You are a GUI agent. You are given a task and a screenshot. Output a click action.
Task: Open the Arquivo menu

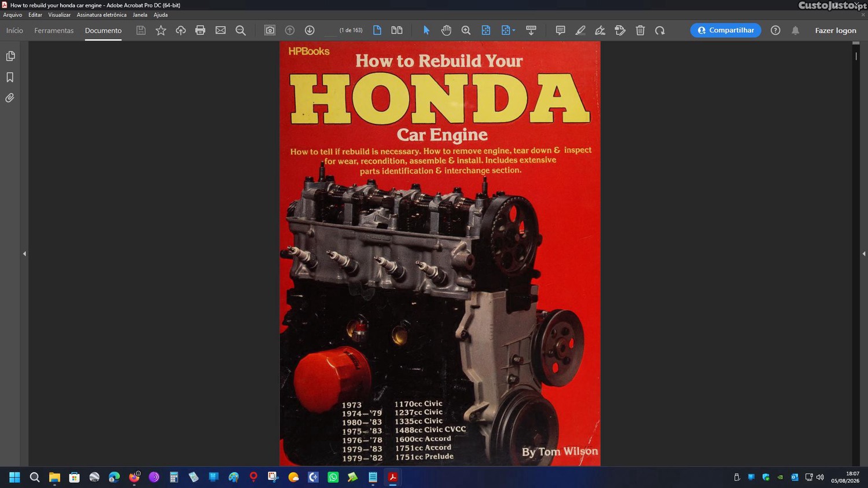(13, 15)
